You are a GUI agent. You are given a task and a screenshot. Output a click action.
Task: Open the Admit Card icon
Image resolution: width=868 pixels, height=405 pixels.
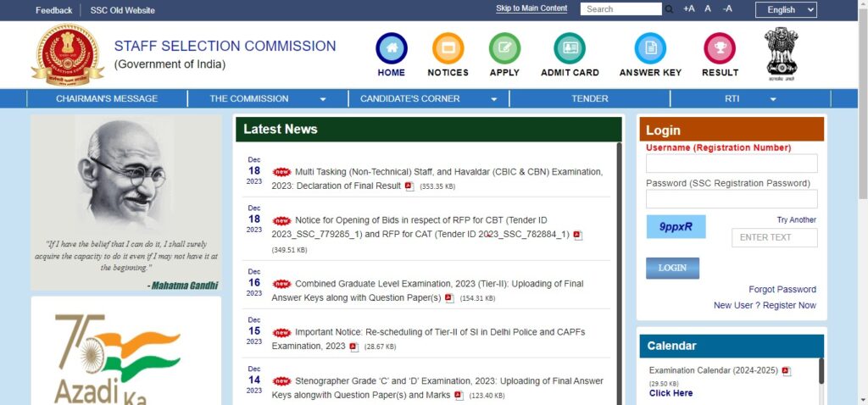(570, 48)
